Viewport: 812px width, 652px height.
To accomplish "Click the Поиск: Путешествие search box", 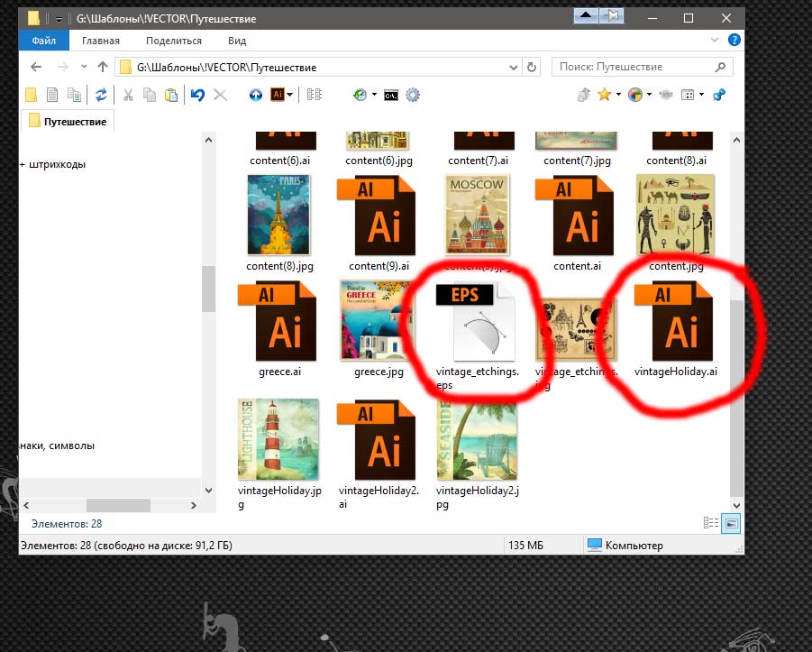I will point(643,67).
